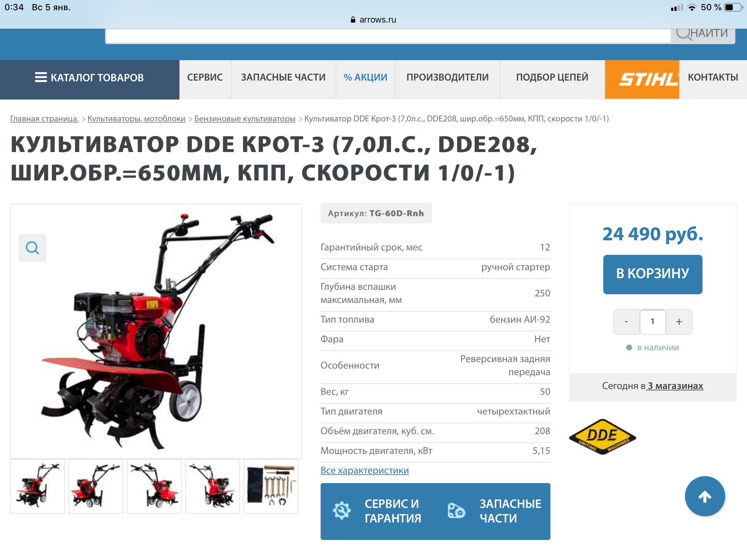Click the site search input field
Screen dimensions: 747x560
coord(388,36)
